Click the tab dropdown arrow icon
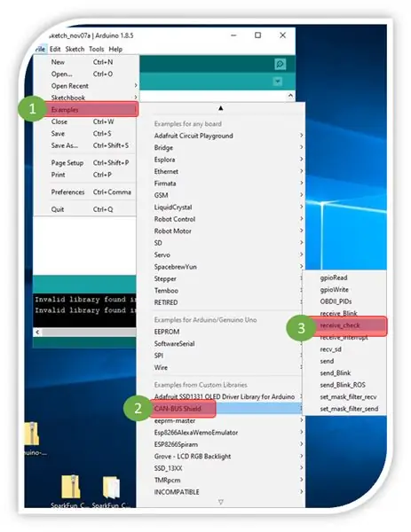Image resolution: width=411 pixels, height=532 pixels. 278,82
